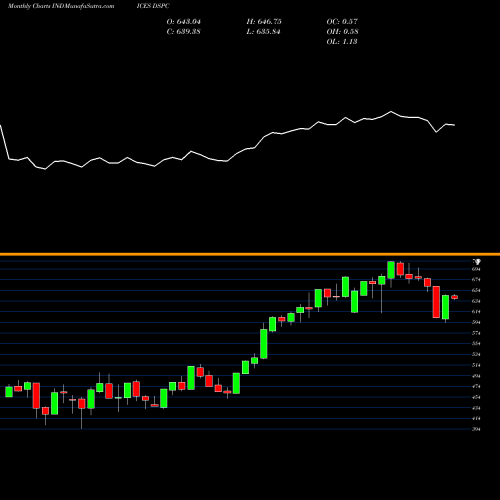Screen dimensions: 500x500
Task: Click the 674 price axis label
Action: (x=476, y=280)
